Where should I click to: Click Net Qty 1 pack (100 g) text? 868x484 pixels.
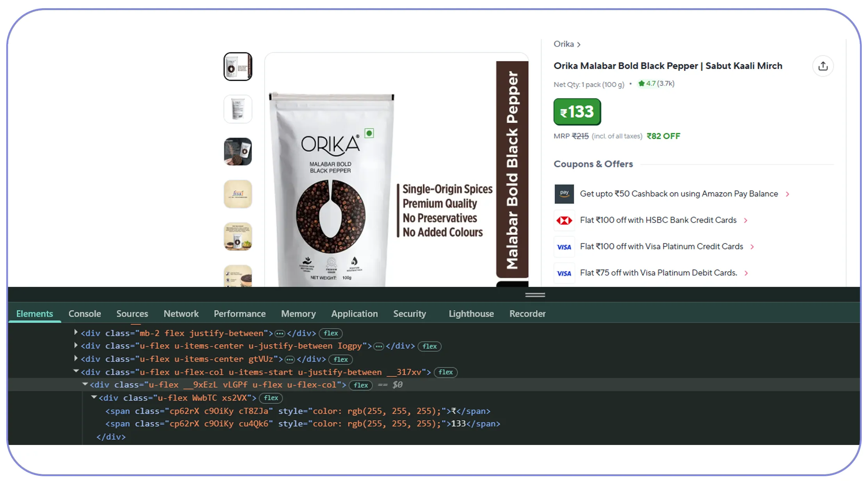click(x=589, y=85)
